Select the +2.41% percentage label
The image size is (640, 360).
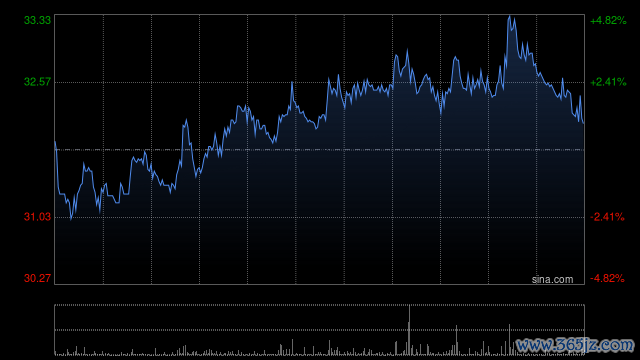pos(608,82)
